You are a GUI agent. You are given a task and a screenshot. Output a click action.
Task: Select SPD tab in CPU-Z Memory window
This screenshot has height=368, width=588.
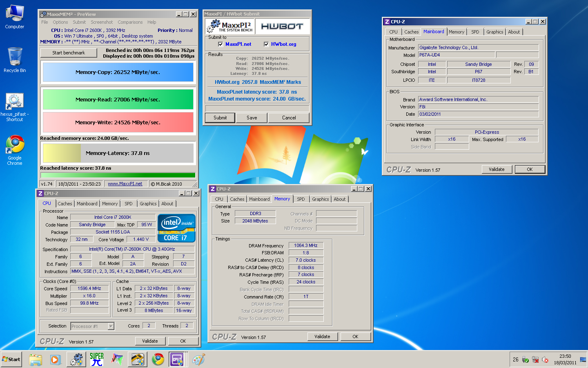click(301, 199)
